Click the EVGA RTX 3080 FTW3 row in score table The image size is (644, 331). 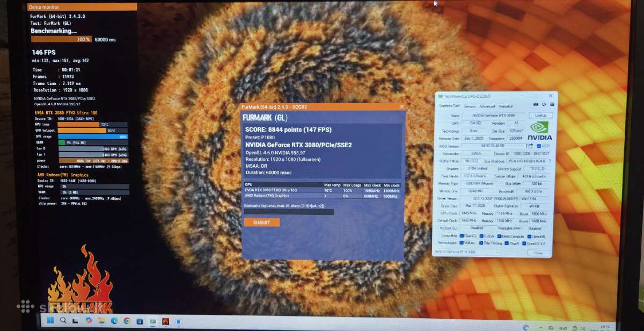(322, 190)
